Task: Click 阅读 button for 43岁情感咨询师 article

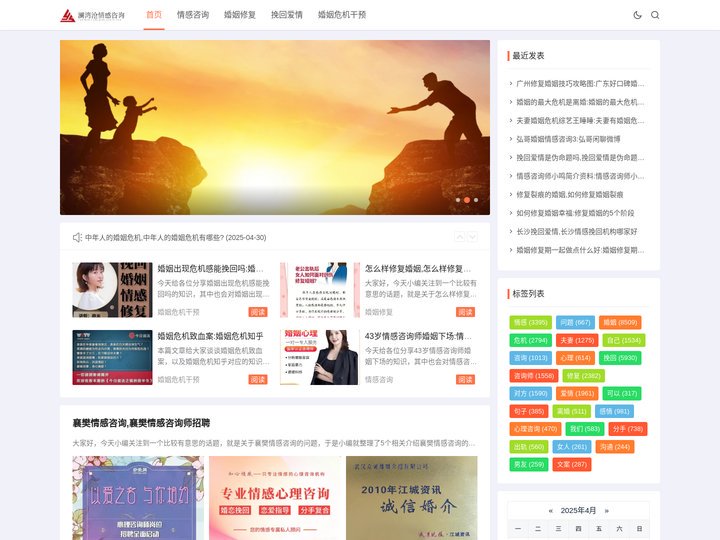Action: 466,380
